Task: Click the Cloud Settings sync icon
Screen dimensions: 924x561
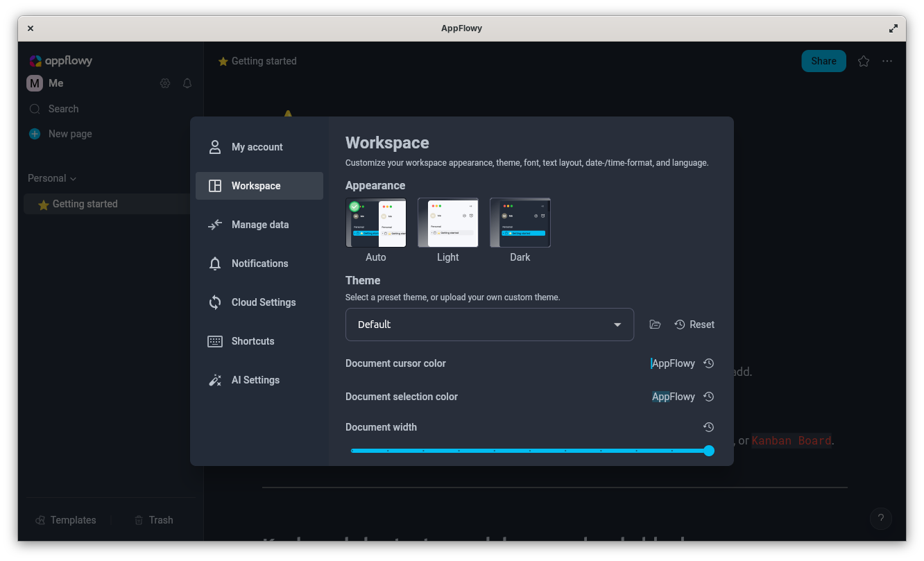Action: pyautogui.click(x=215, y=302)
